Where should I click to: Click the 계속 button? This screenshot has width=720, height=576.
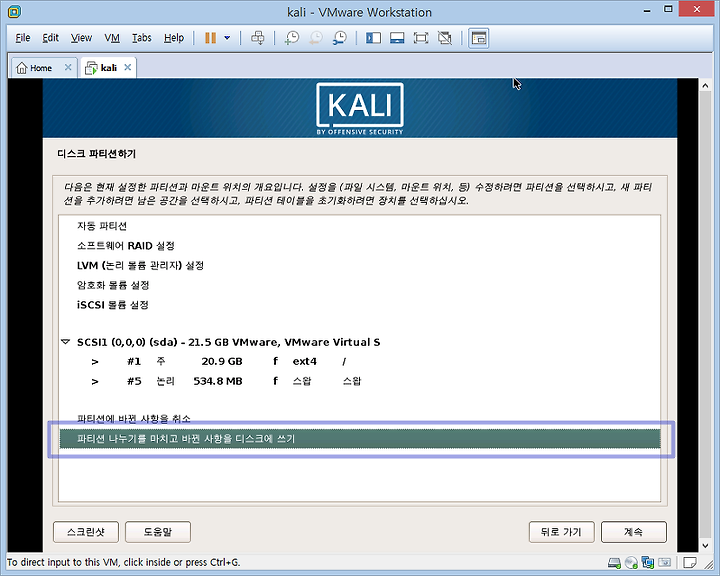pyautogui.click(x=634, y=532)
